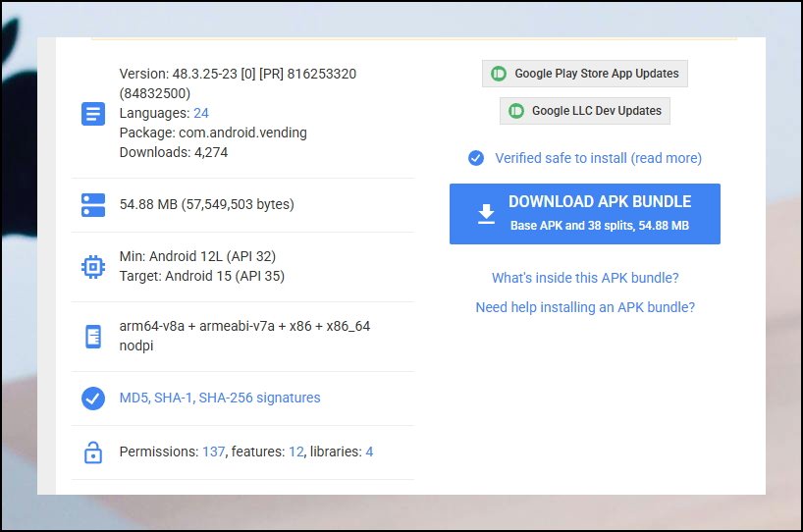Click the file size storage icon
803x532 pixels.
(93, 205)
